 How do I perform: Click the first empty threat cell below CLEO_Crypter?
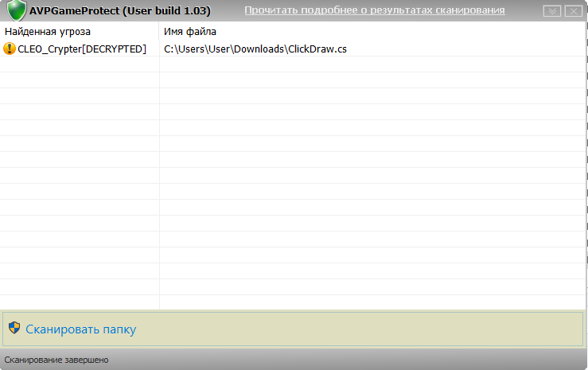point(80,64)
